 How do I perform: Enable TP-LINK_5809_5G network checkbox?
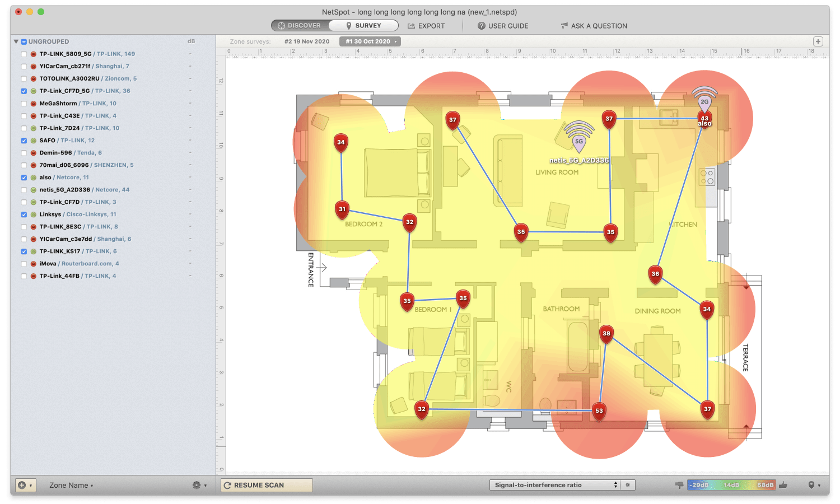pos(24,54)
